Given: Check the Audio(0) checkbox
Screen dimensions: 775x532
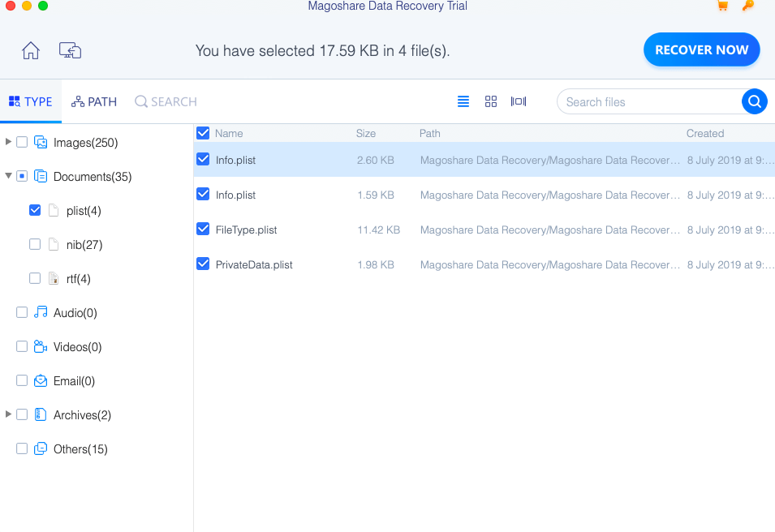Looking at the screenshot, I should (x=22, y=312).
